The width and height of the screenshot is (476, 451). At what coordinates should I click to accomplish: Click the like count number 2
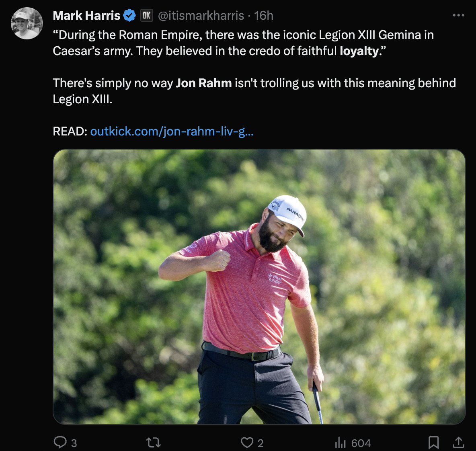pos(261,443)
